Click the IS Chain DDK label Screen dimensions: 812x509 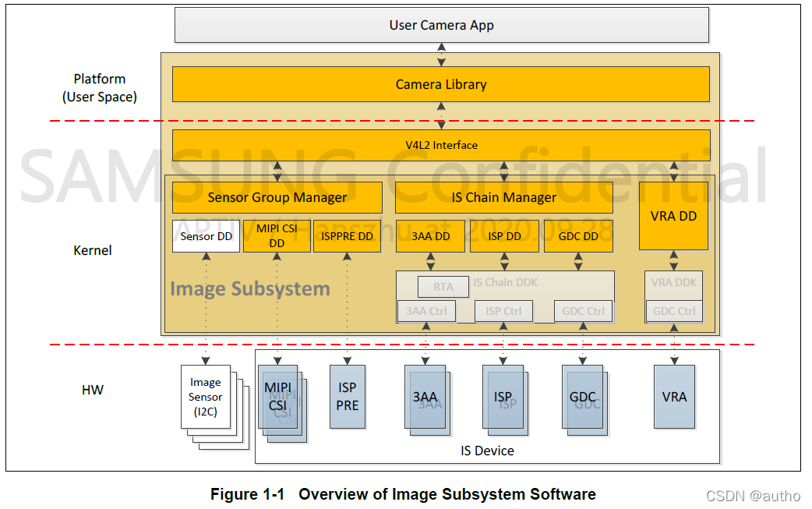506,282
